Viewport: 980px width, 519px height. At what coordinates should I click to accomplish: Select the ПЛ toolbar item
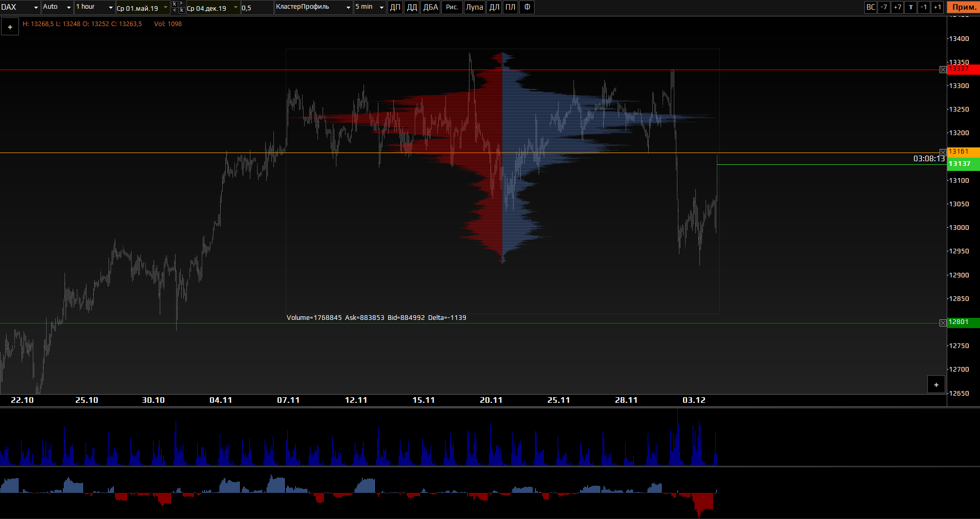[510, 7]
